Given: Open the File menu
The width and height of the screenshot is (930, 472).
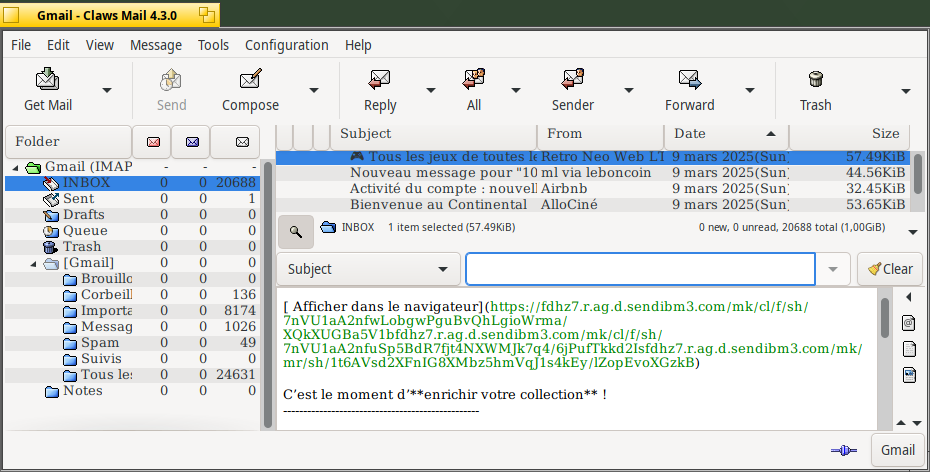Looking at the screenshot, I should click(21, 45).
